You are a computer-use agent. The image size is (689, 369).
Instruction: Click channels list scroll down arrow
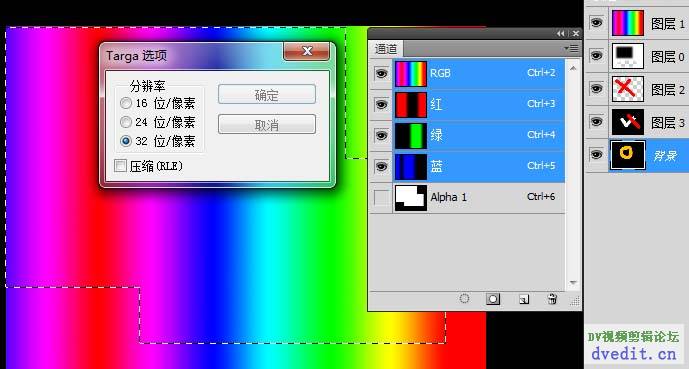(x=573, y=282)
